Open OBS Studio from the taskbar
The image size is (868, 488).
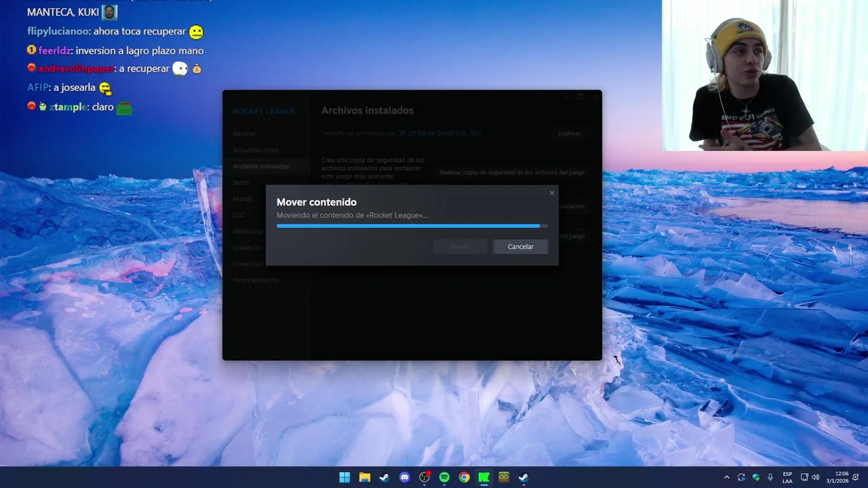pyautogui.click(x=425, y=477)
